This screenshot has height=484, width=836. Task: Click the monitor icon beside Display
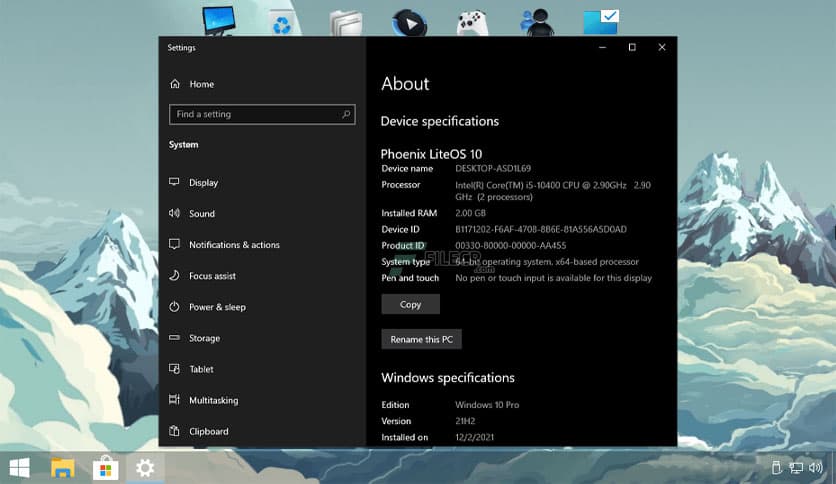tap(174, 182)
